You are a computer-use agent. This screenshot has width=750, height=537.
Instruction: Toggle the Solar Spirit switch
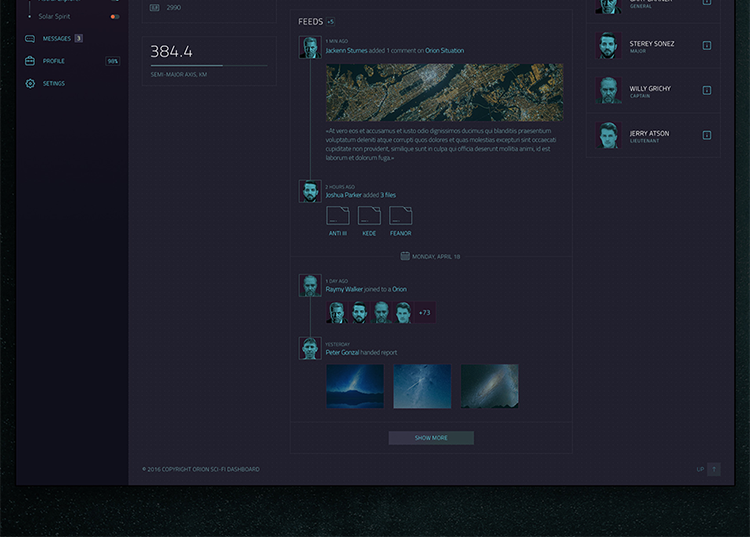click(115, 17)
